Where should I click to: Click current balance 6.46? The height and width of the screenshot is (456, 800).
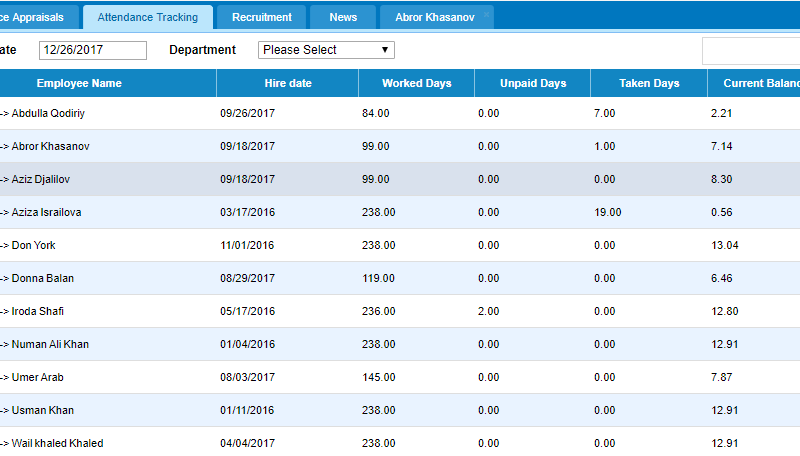721,278
